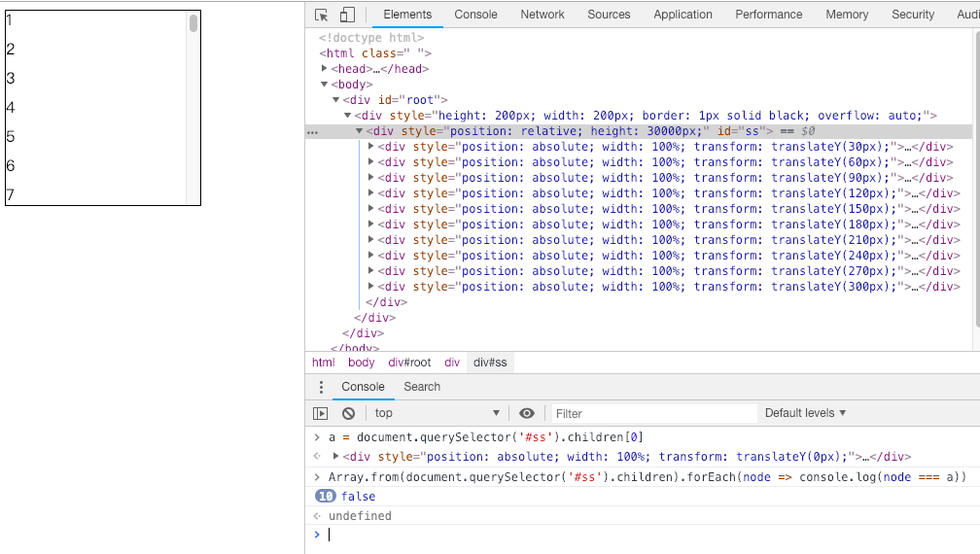Clear the console with the ban icon
Image resolution: width=980 pixels, height=554 pixels.
tap(349, 413)
